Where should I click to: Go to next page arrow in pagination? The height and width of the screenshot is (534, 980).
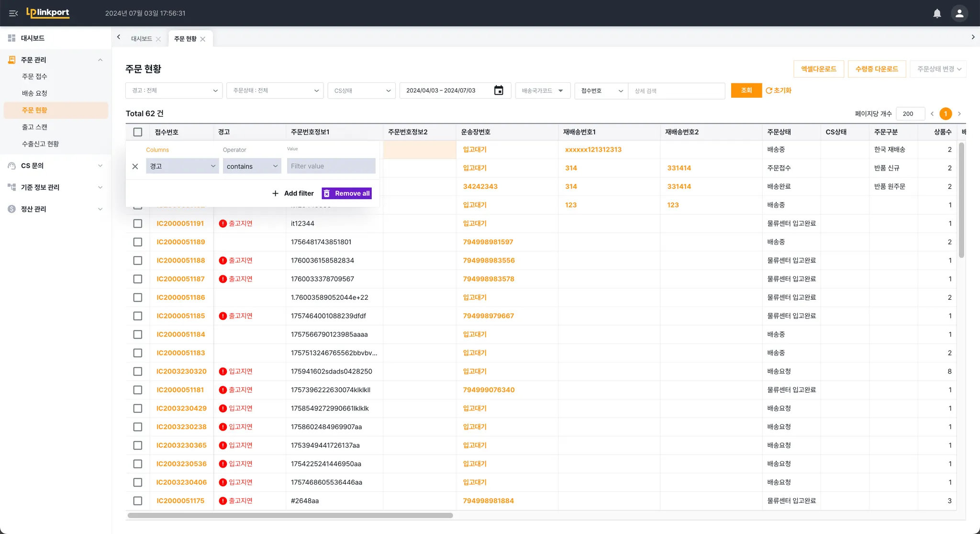point(959,114)
